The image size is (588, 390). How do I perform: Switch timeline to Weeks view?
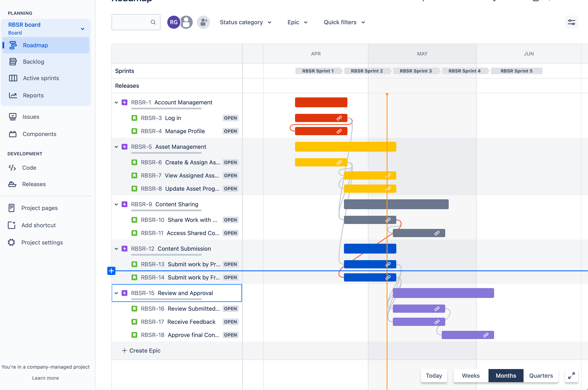coord(470,376)
